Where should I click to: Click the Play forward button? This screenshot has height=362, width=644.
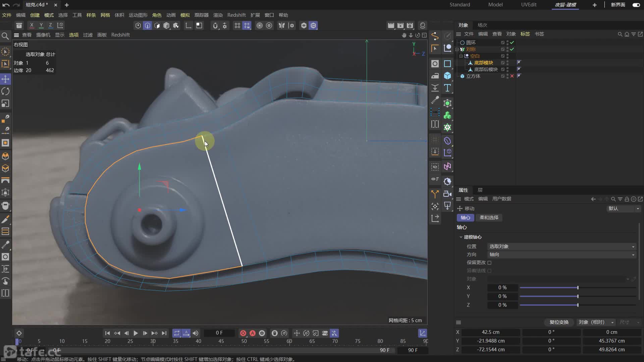click(x=136, y=333)
